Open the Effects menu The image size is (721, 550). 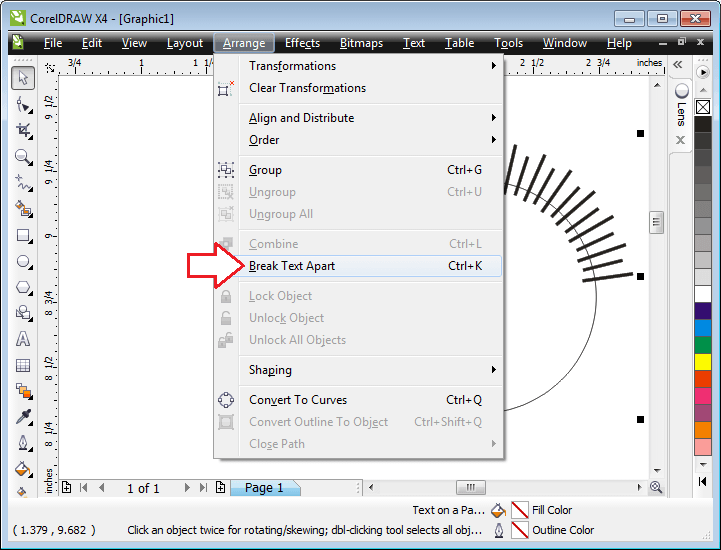(x=302, y=43)
